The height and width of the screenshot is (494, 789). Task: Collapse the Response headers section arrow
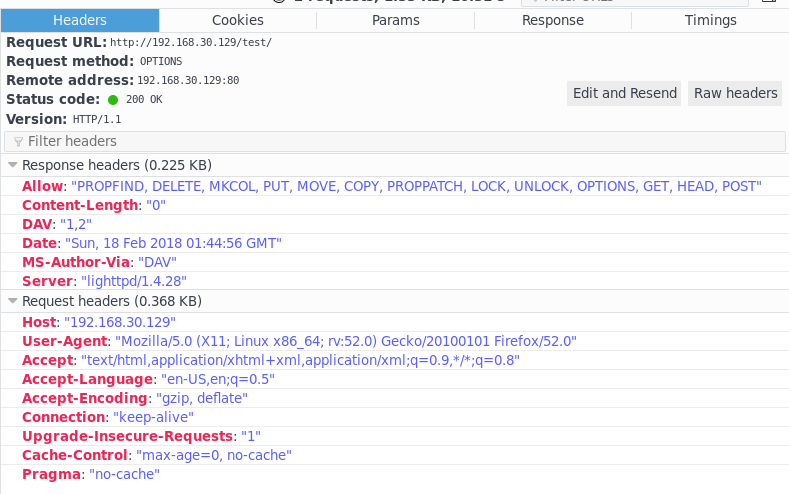[12, 165]
